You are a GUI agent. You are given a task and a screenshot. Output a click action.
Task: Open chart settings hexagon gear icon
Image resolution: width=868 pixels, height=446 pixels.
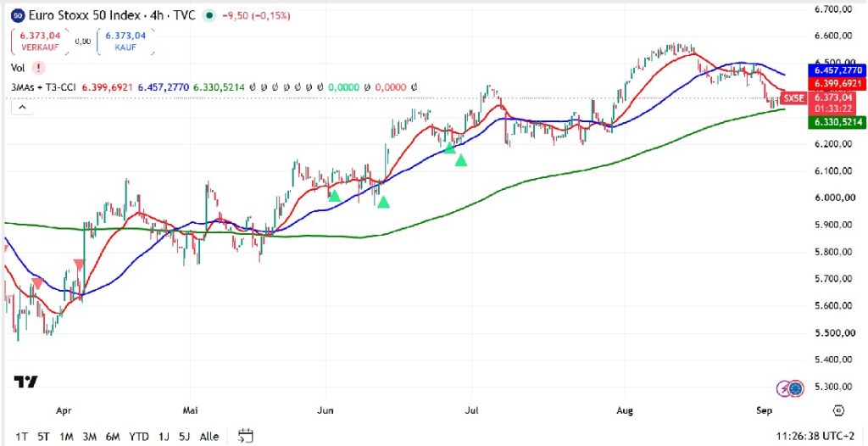[x=838, y=410]
